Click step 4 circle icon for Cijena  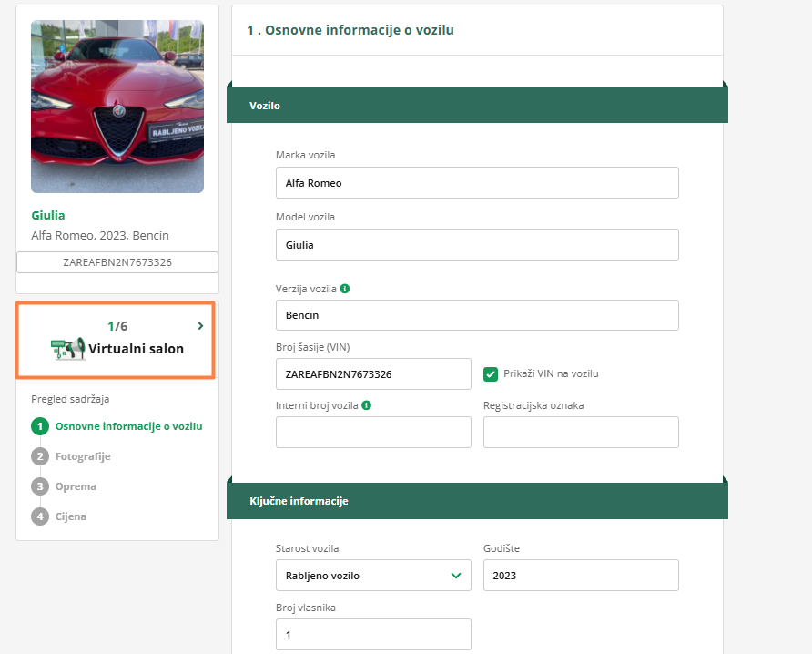coord(40,516)
